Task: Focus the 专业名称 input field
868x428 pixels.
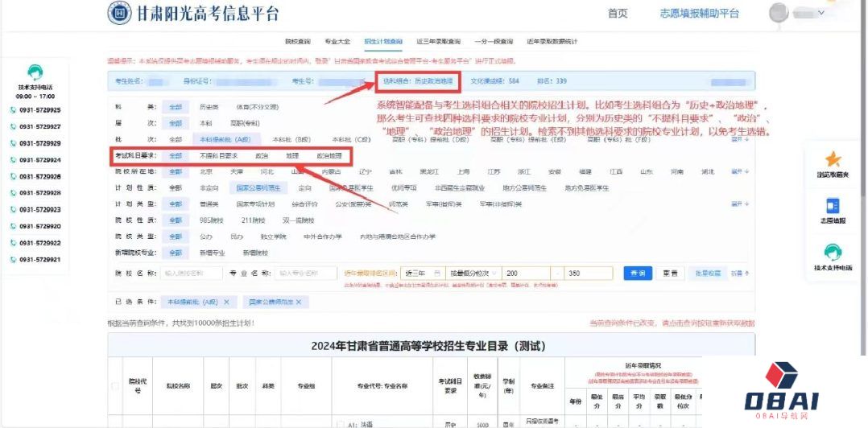Action: coord(306,274)
